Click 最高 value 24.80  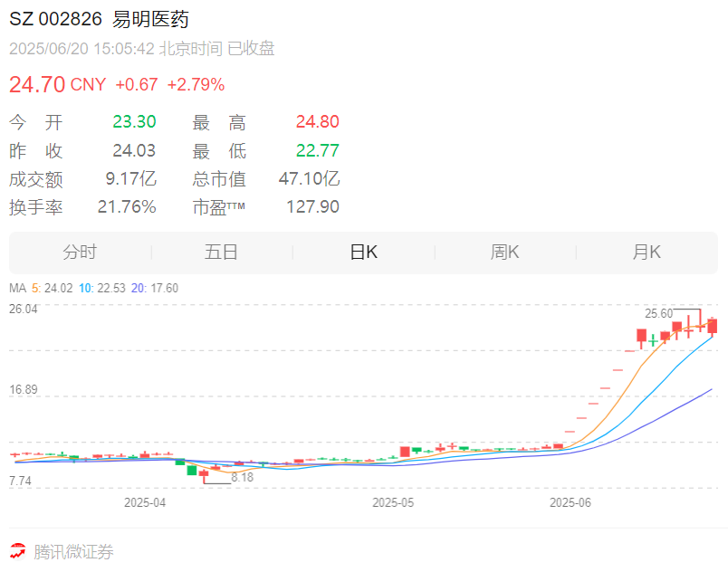point(318,122)
